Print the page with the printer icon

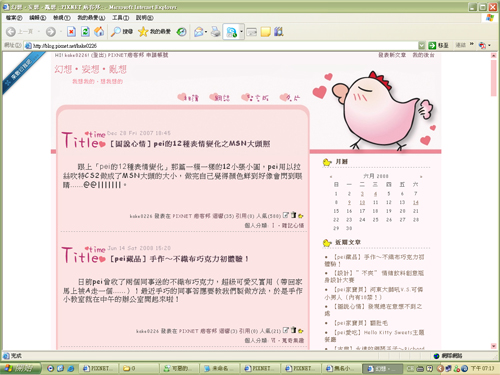coord(216,32)
